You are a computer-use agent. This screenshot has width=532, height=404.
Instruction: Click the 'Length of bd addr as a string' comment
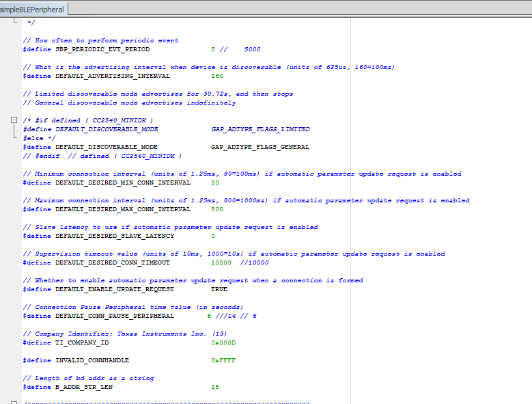pyautogui.click(x=88, y=378)
